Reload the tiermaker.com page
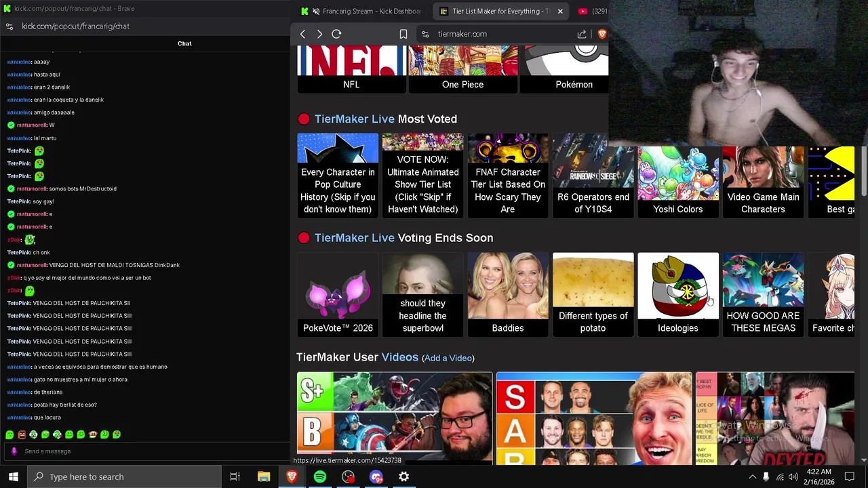The image size is (868, 488). pos(336,34)
